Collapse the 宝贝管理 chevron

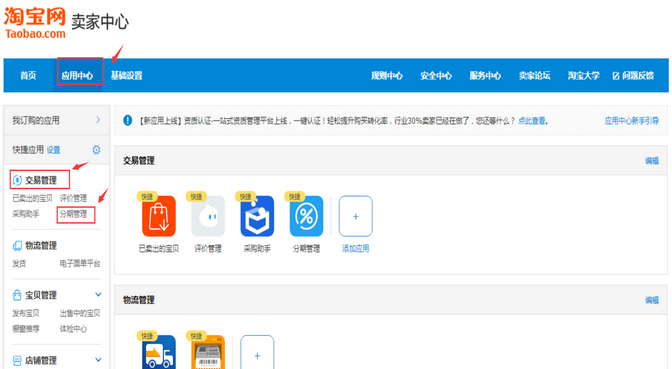click(98, 294)
